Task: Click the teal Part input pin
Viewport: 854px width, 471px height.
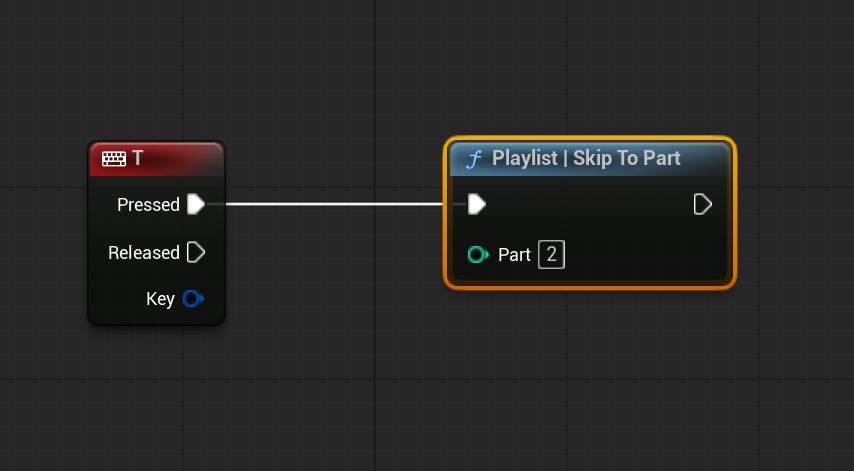Action: click(477, 255)
